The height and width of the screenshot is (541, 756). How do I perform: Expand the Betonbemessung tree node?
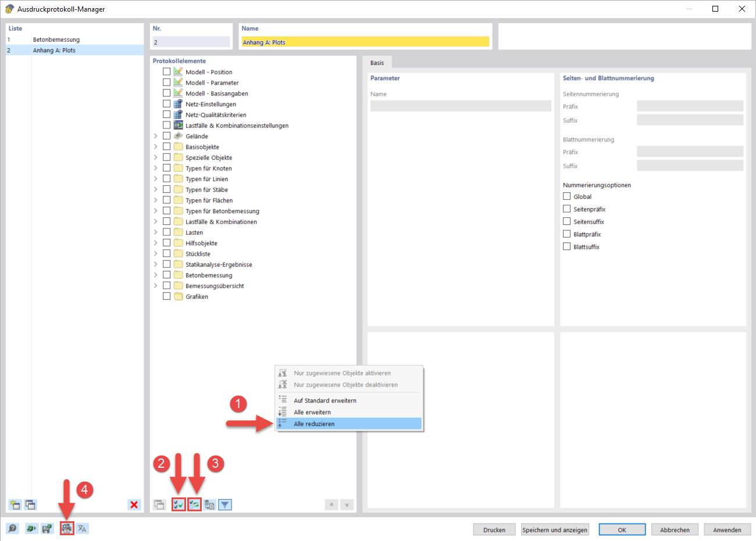155,274
